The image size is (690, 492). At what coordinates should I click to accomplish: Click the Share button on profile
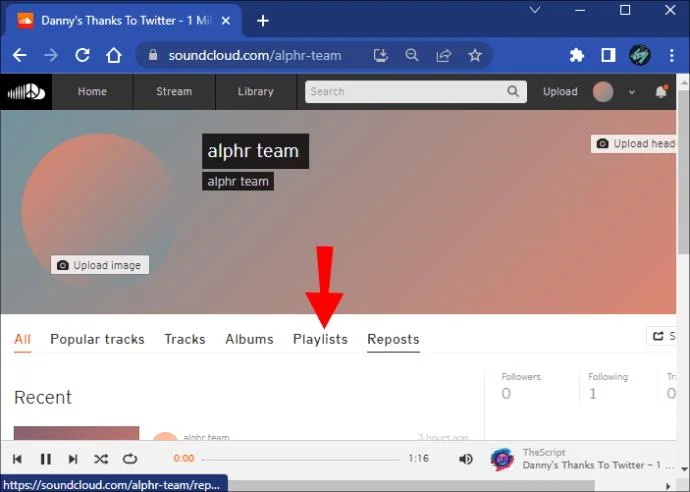(x=661, y=336)
